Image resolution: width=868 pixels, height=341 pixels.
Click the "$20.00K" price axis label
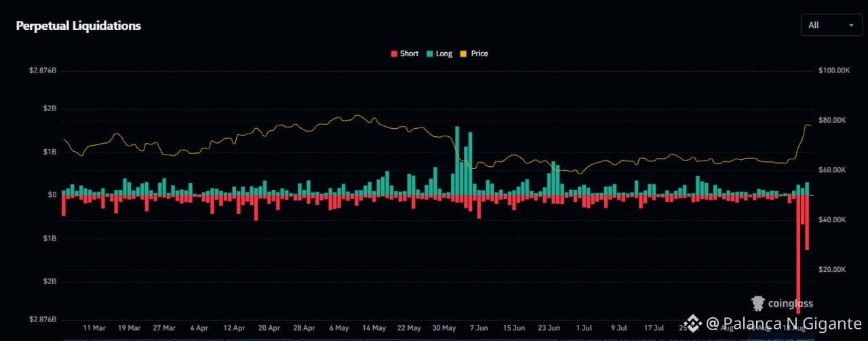click(833, 270)
